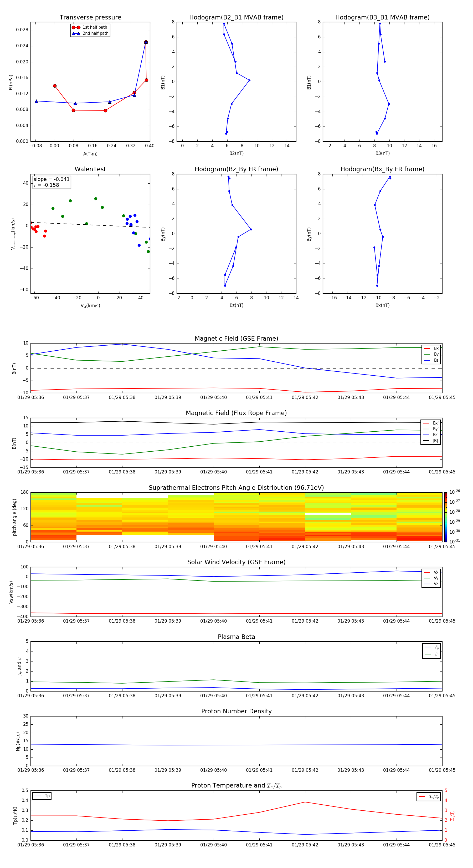Click the 'Magnetic Field (GSE Frame)' title
This screenshot has height=868, width=473.
(236, 339)
